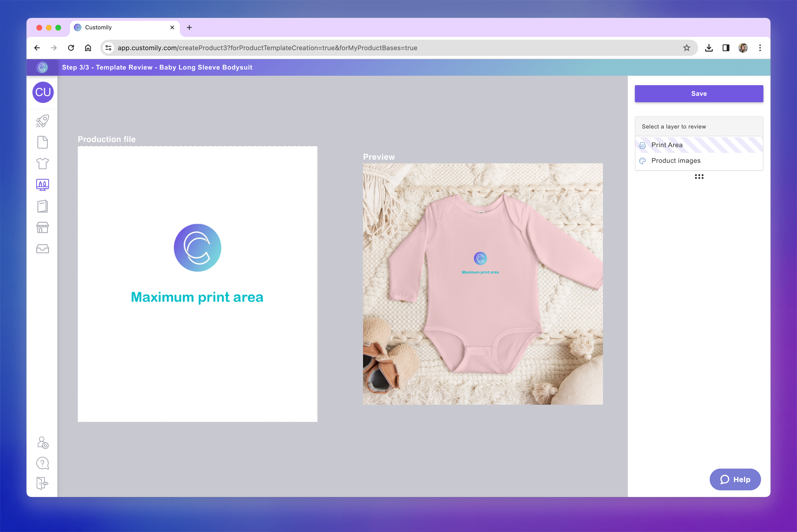
Task: Open the Help chat widget
Action: [735, 479]
